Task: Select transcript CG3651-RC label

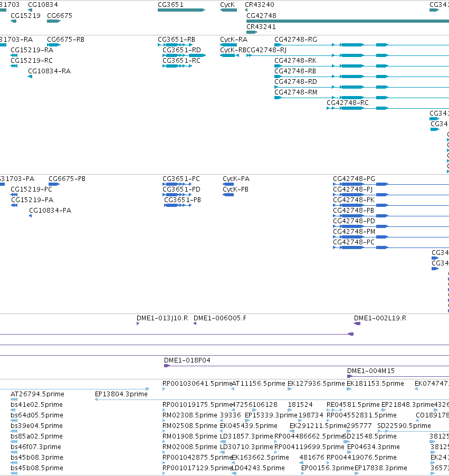Action: [181, 60]
